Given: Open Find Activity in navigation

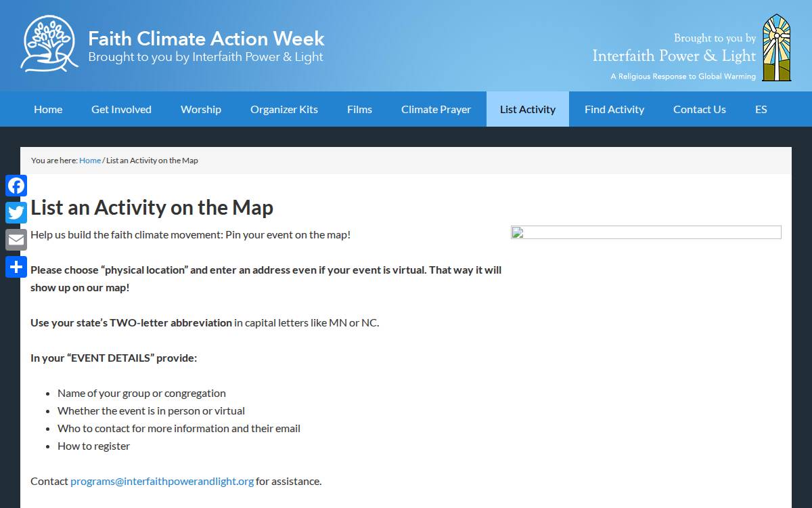Looking at the screenshot, I should coord(614,109).
